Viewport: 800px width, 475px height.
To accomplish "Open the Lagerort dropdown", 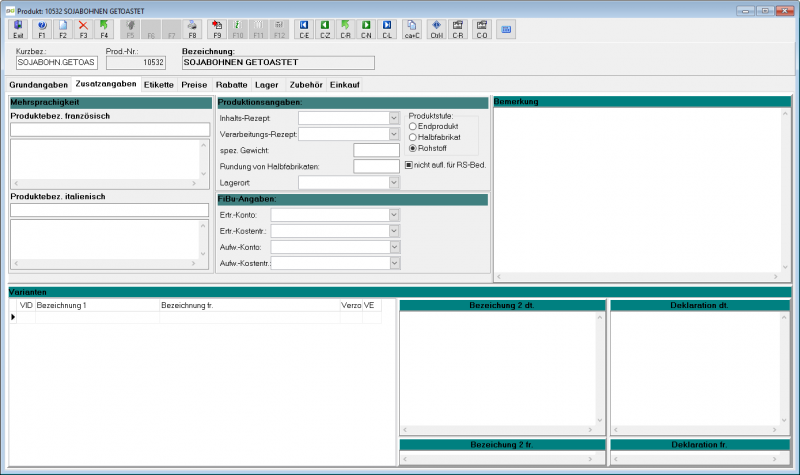I will 393,183.
